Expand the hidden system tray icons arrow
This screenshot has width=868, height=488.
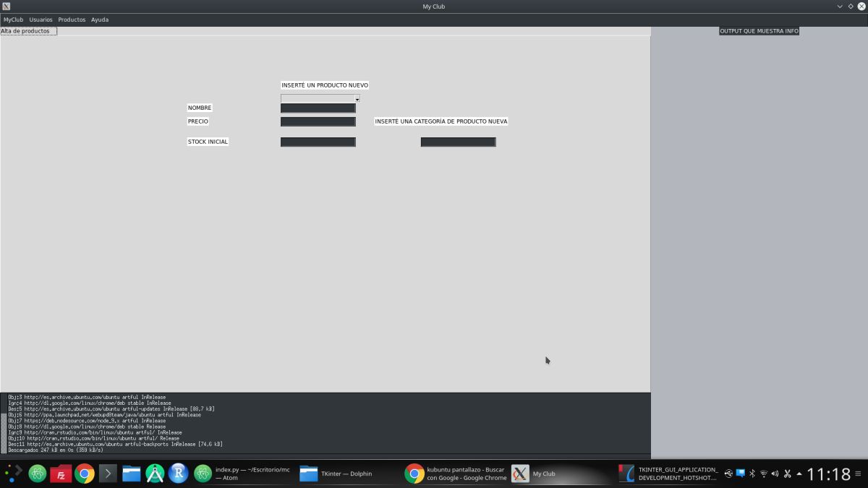[x=799, y=474]
